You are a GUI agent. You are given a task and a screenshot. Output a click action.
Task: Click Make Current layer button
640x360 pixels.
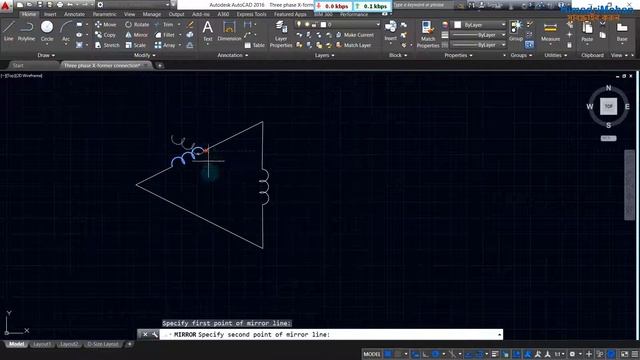tap(355, 35)
